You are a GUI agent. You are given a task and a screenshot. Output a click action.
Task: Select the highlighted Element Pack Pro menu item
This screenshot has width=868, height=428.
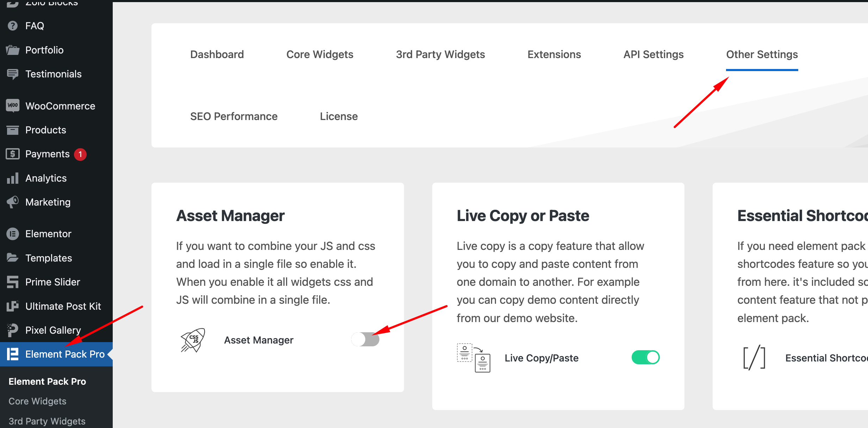(x=56, y=354)
